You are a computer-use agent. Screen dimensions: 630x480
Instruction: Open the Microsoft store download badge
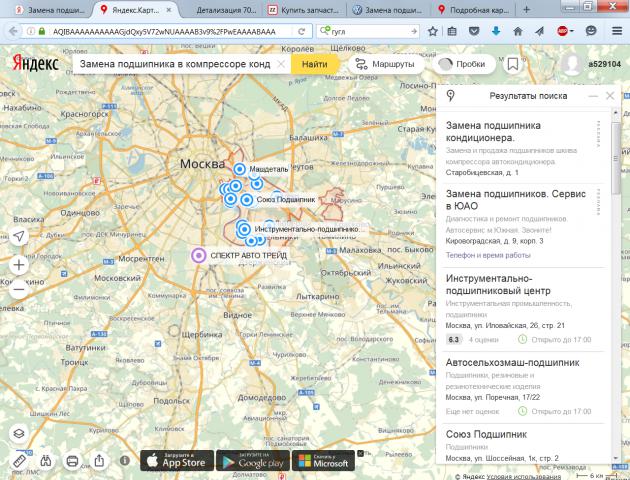click(323, 460)
